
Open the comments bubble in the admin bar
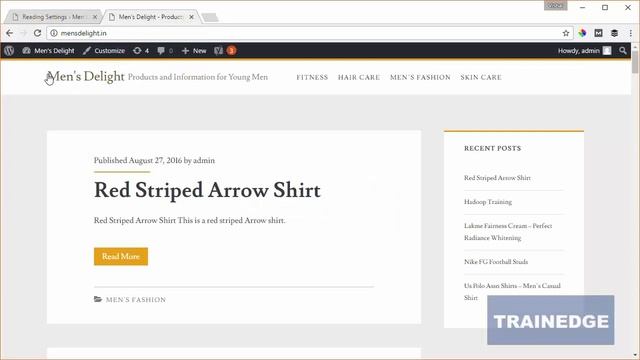(165, 51)
